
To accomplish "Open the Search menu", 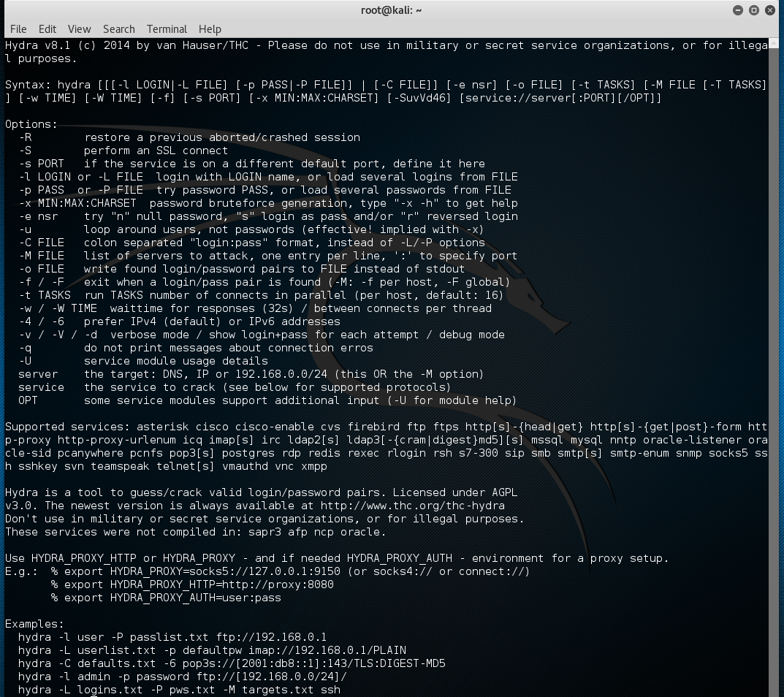I will tap(119, 29).
